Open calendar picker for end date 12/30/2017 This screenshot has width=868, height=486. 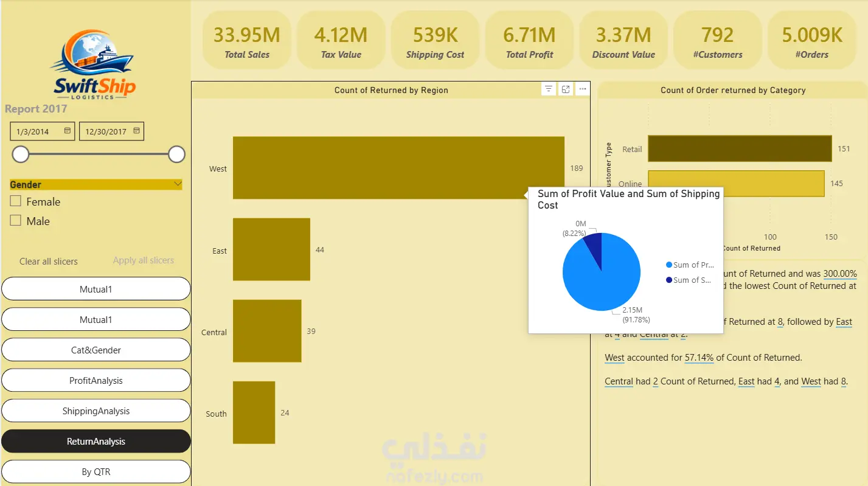coord(137,131)
